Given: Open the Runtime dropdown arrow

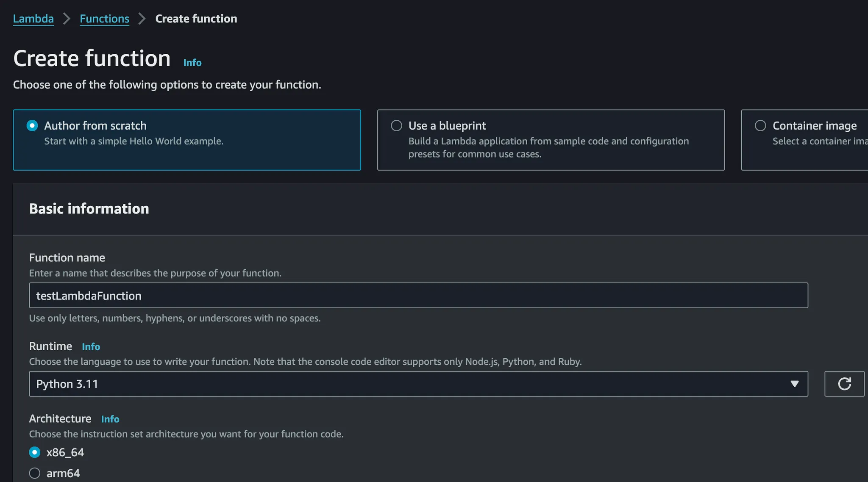Looking at the screenshot, I should [x=794, y=384].
